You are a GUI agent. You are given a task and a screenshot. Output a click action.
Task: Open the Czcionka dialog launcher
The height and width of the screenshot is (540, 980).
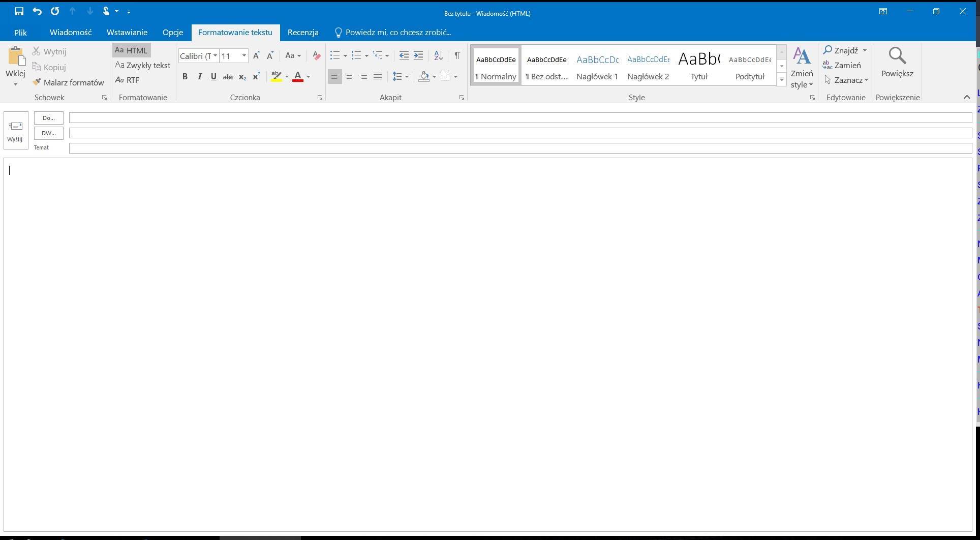(320, 98)
